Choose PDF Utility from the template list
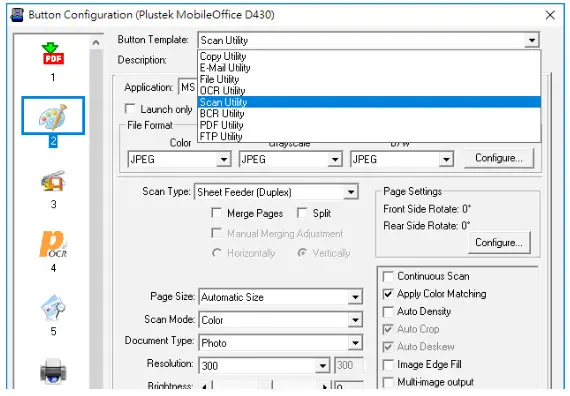 pyautogui.click(x=369, y=125)
